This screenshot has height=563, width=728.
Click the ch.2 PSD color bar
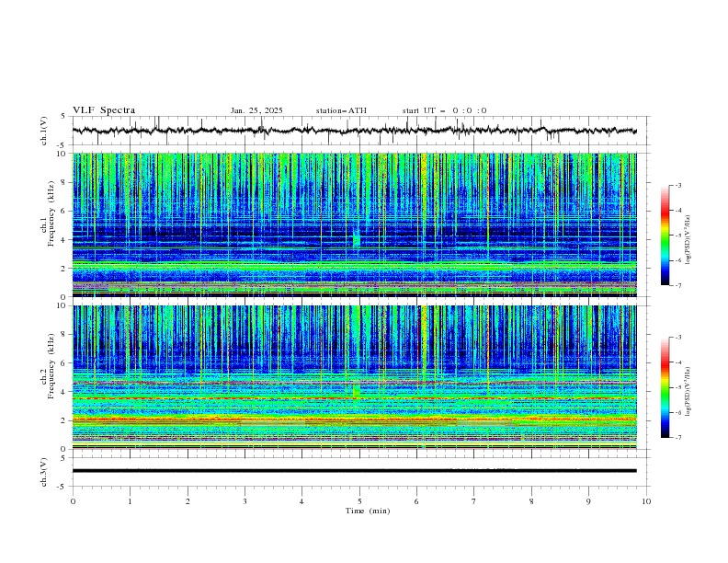coord(665,387)
